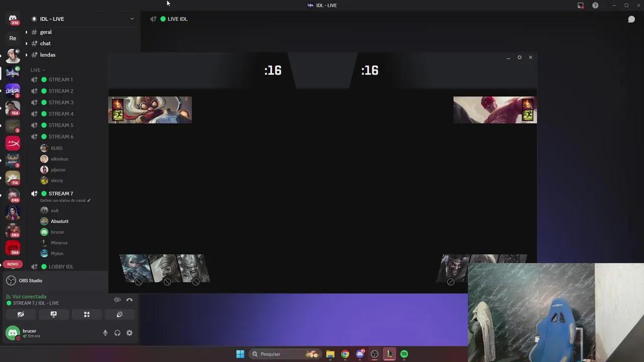Disconnect from voice with the hang-up icon
This screenshot has width=644, height=362.
[129, 300]
